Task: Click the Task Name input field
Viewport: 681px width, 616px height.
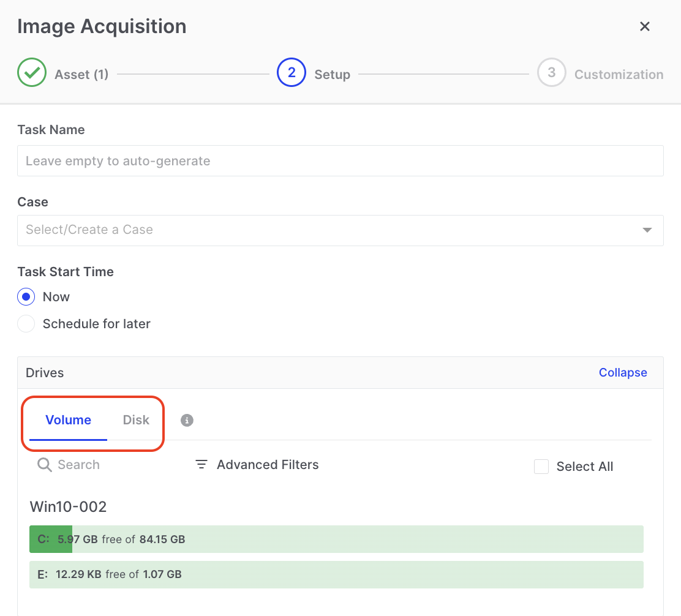Action: tap(340, 161)
